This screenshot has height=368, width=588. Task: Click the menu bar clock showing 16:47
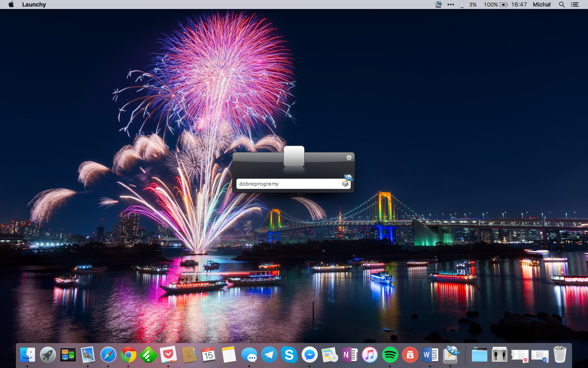pyautogui.click(x=519, y=4)
